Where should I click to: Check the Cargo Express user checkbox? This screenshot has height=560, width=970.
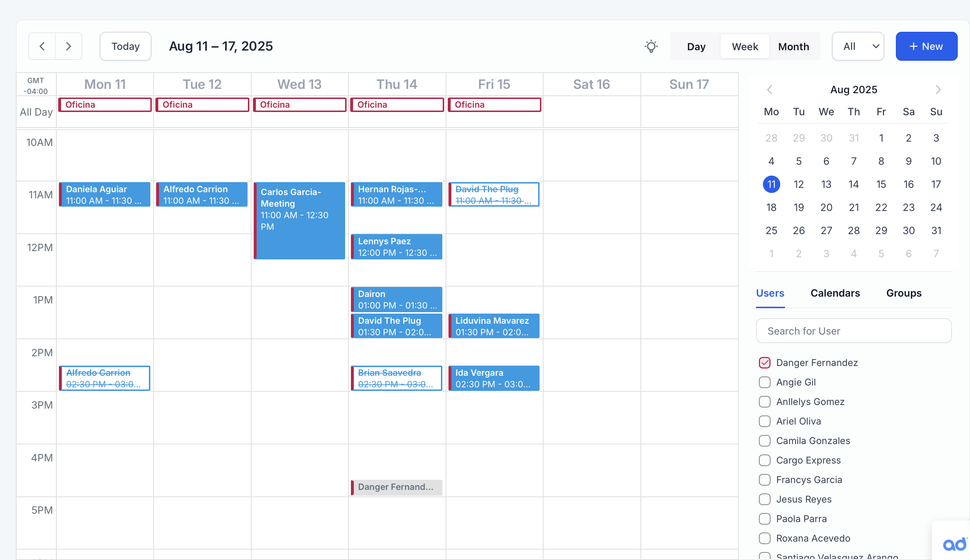765,460
